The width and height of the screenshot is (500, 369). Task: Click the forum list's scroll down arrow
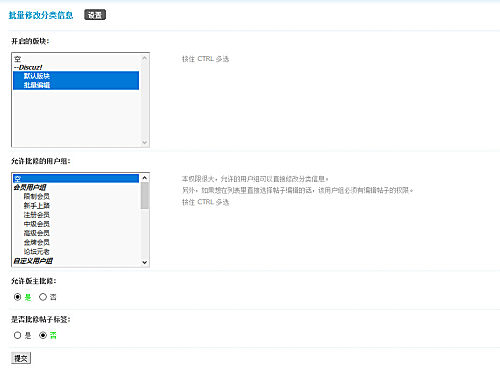click(x=144, y=142)
